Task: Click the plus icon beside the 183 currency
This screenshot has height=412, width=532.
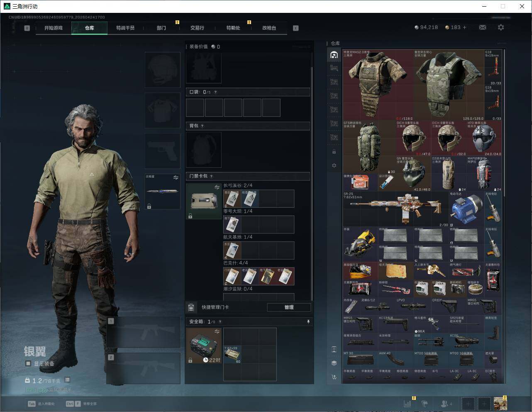Action: click(465, 27)
